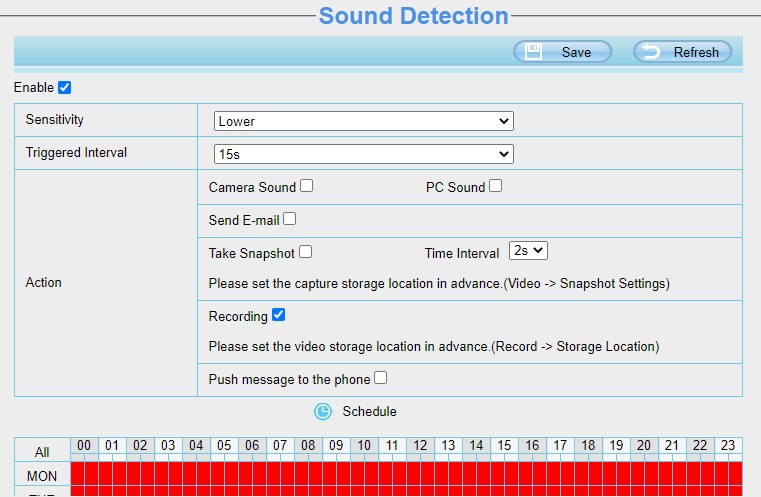This screenshot has width=761, height=497.
Task: Click hour 21 column header
Action: [x=672, y=446]
